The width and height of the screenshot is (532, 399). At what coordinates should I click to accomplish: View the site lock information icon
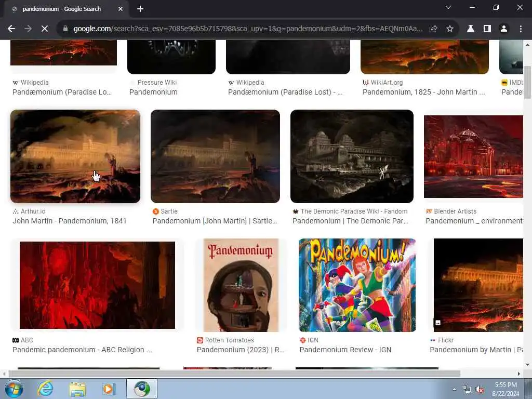[65, 29]
